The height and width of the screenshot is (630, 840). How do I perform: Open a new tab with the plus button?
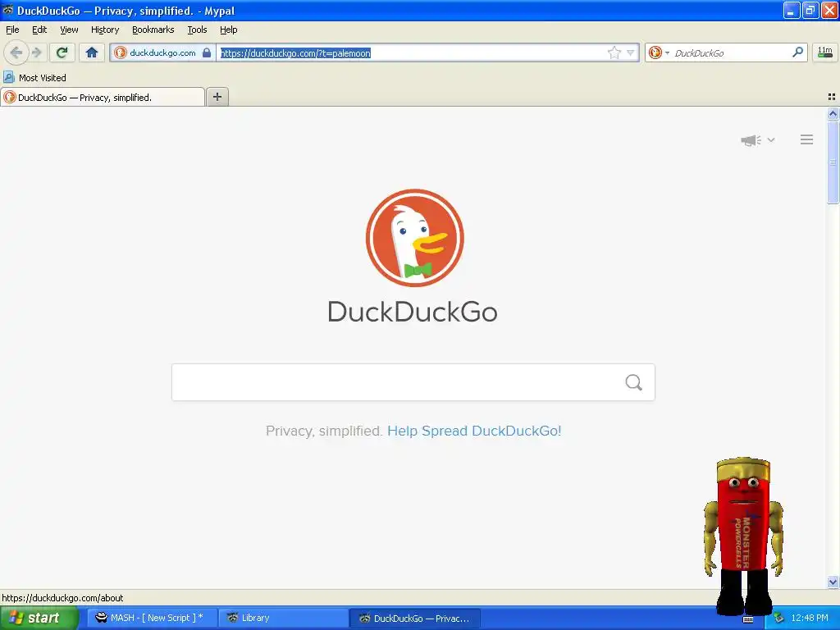217,97
